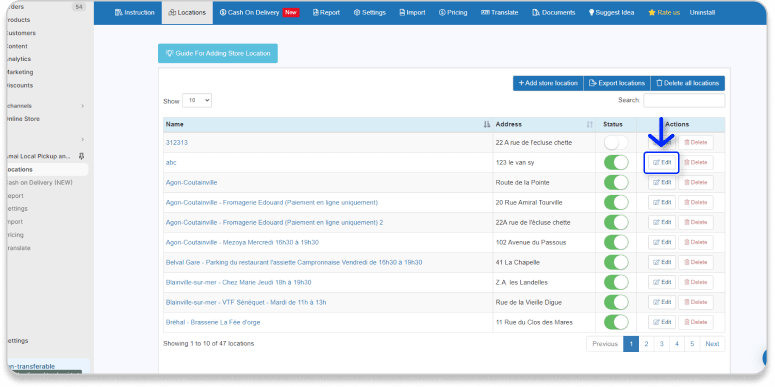Open Cash on Delivery (NEW) sidebar item
The image size is (775, 387).
coord(40,182)
